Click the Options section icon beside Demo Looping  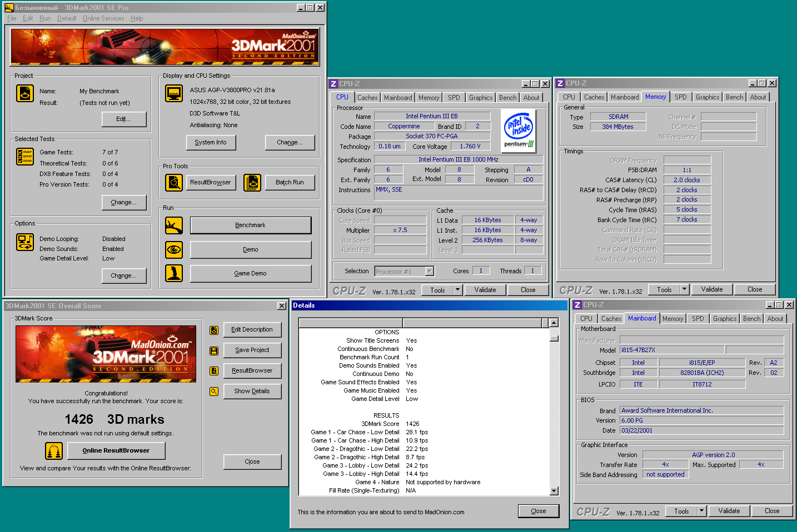(x=25, y=242)
